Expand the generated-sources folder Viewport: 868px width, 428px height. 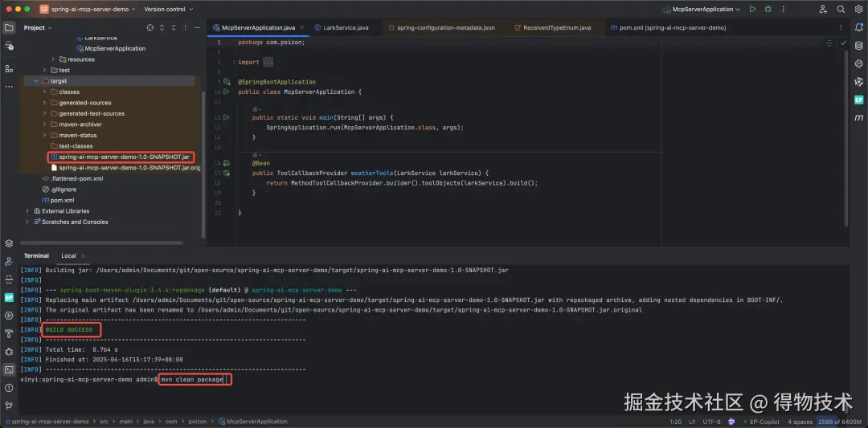tap(45, 103)
